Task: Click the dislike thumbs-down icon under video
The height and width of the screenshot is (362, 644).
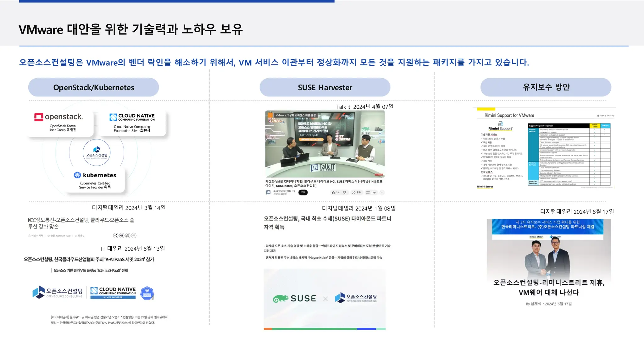Action: point(345,192)
